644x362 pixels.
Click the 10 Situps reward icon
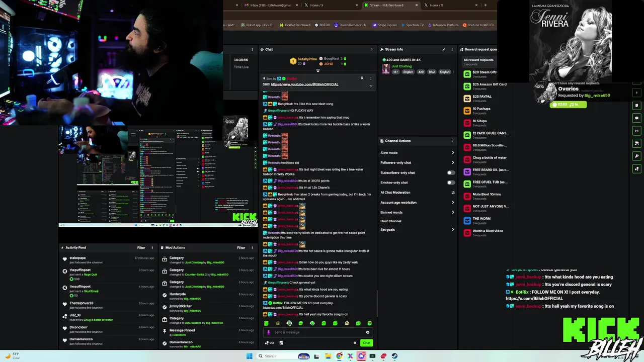467,123
